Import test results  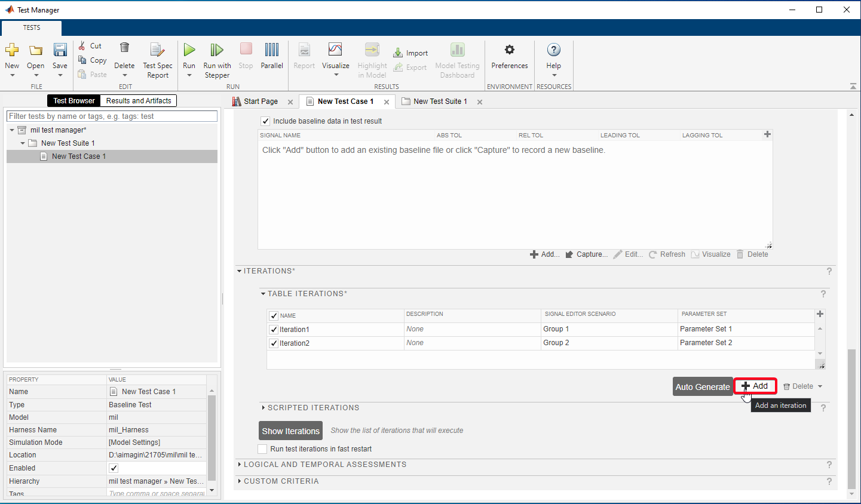[x=410, y=53]
